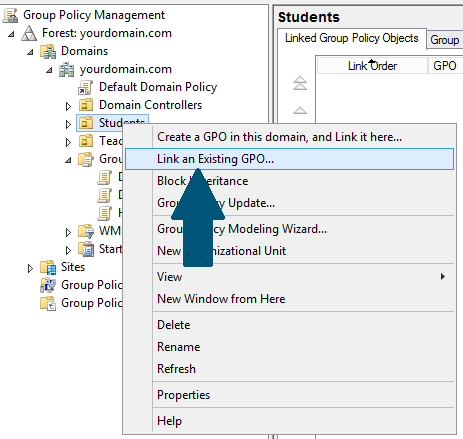Click the WMI Filters folder icon

tap(86, 231)
